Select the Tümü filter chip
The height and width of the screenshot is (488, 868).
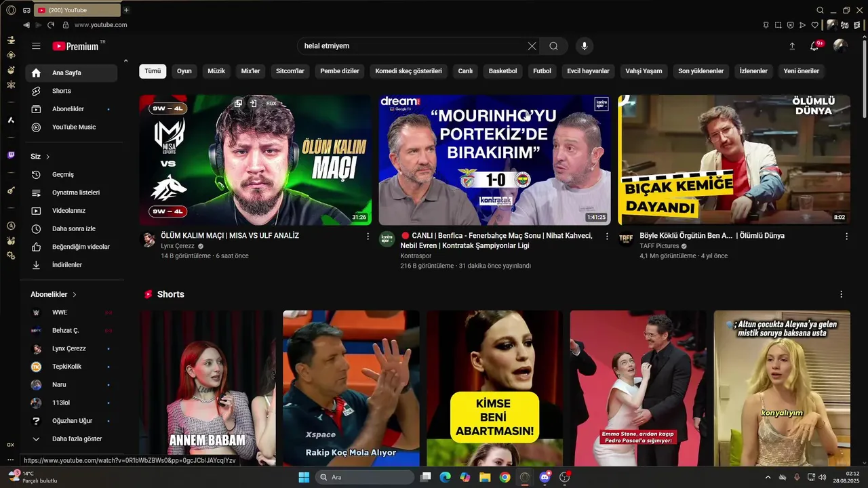(x=153, y=71)
